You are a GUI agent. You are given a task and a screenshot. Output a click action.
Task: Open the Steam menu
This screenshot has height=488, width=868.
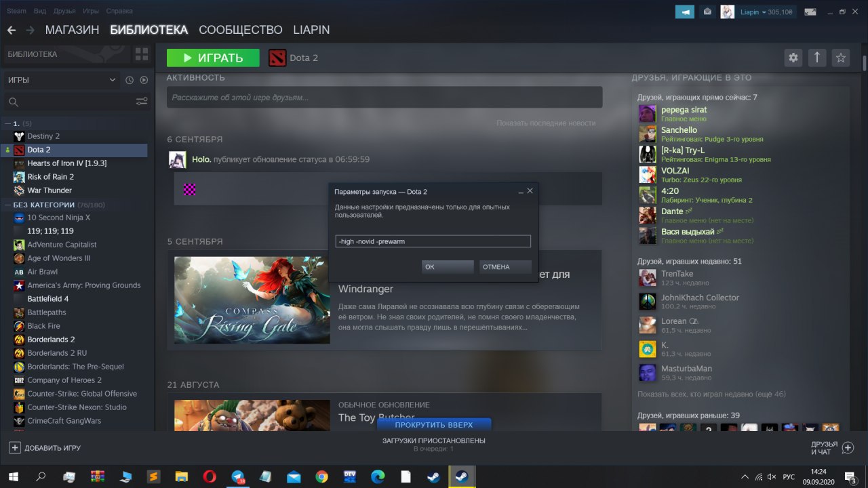(x=17, y=12)
